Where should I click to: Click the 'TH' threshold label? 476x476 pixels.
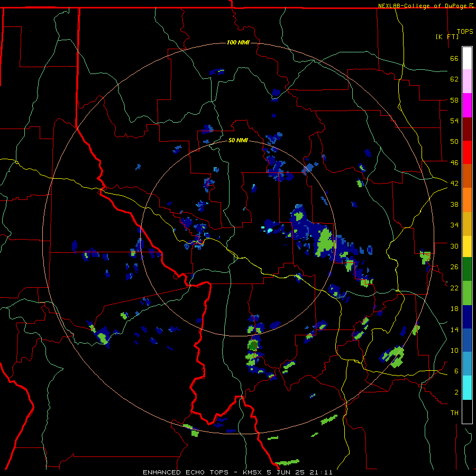[454, 413]
